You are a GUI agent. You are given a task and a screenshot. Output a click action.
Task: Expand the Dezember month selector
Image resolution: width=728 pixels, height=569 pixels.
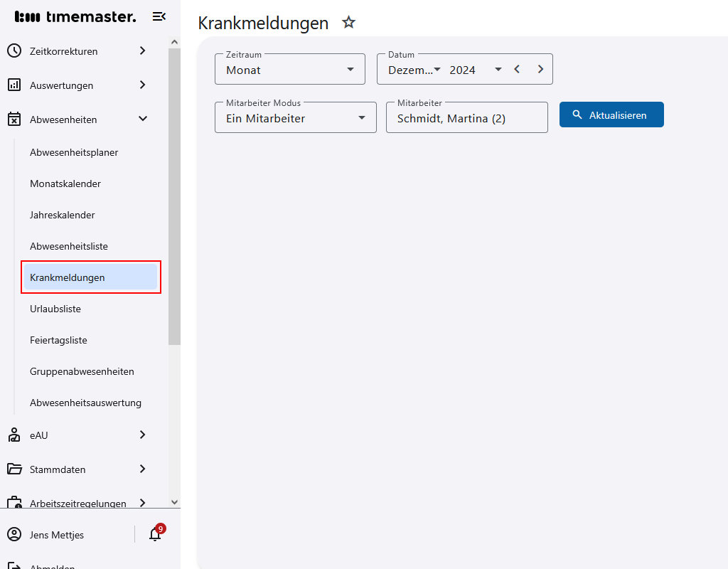point(437,69)
